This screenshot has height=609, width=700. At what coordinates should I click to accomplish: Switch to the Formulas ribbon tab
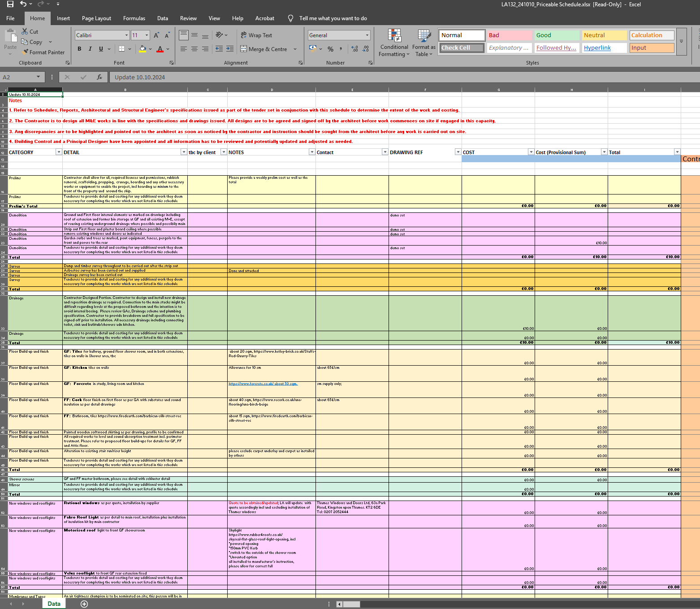(134, 18)
